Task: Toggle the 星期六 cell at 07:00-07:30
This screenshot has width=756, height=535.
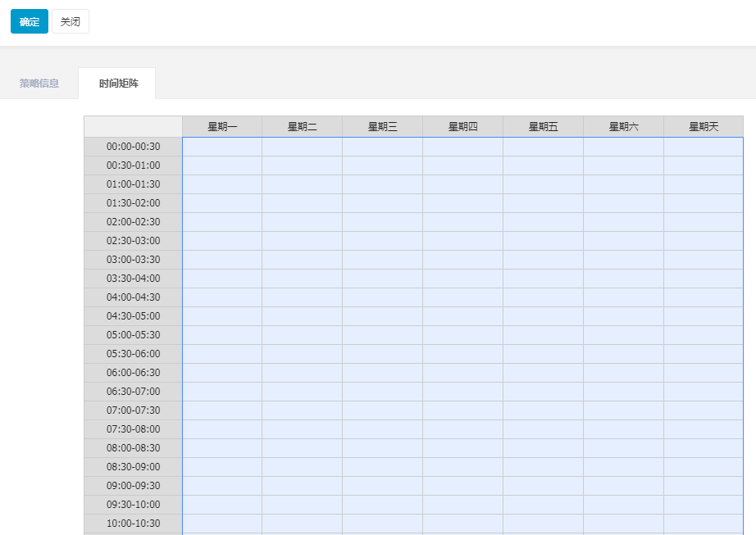Action: [x=623, y=410]
